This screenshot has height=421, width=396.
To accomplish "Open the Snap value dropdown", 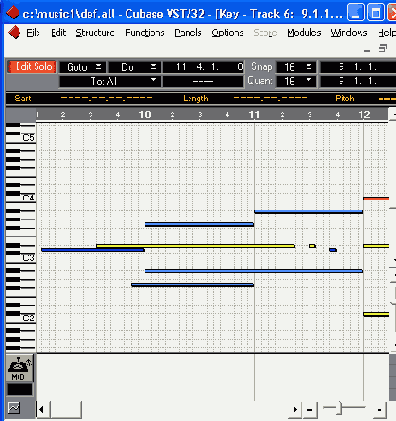I will coord(296,67).
